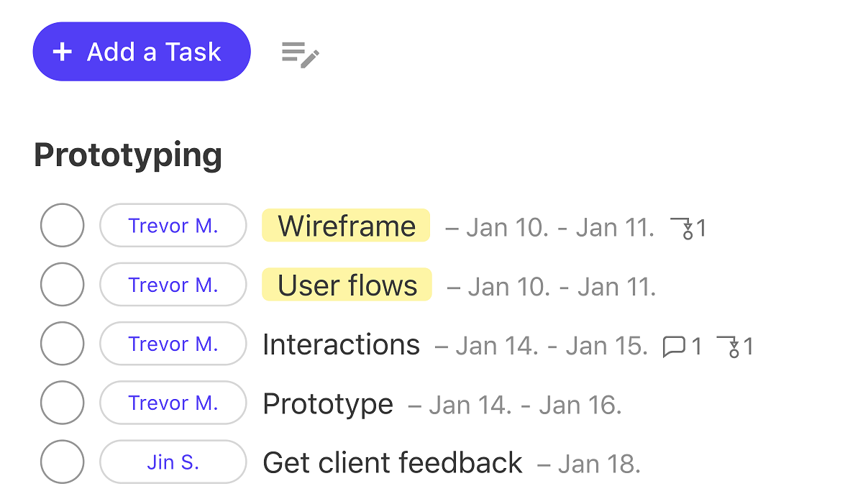This screenshot has width=863, height=504.
Task: Click the Add a Task button
Action: click(142, 52)
